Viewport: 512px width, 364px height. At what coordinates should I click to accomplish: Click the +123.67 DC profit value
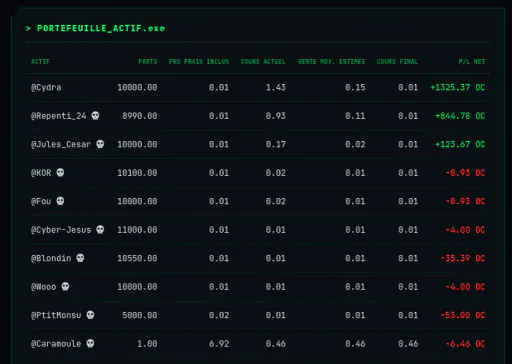click(x=460, y=144)
